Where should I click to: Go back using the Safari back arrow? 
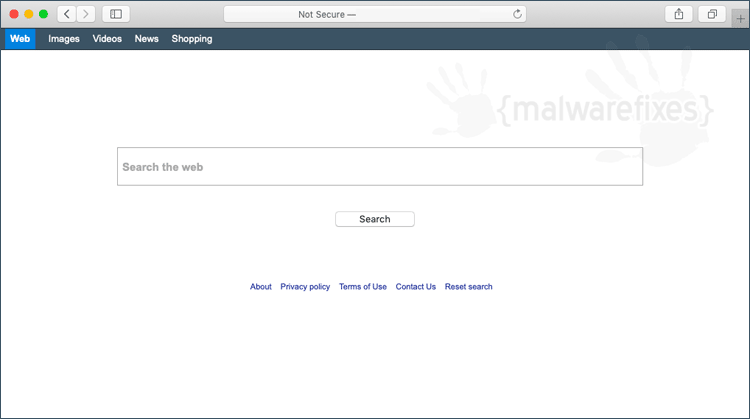click(x=66, y=14)
